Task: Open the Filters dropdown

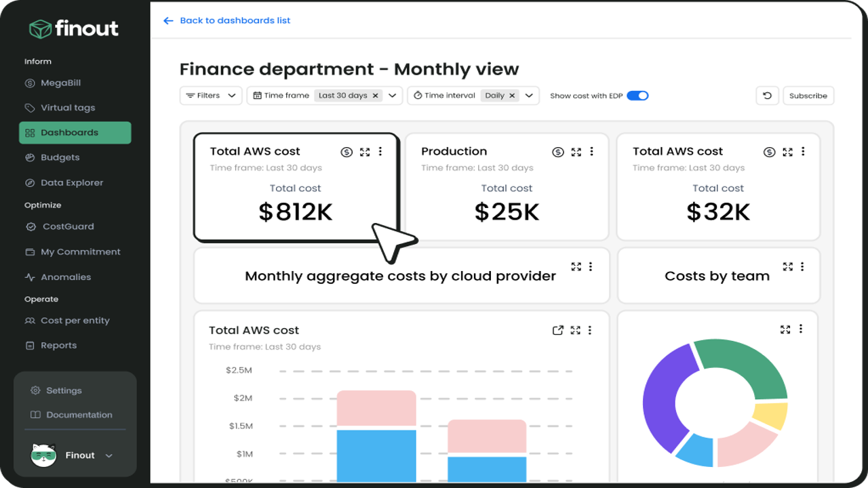Action: 211,96
